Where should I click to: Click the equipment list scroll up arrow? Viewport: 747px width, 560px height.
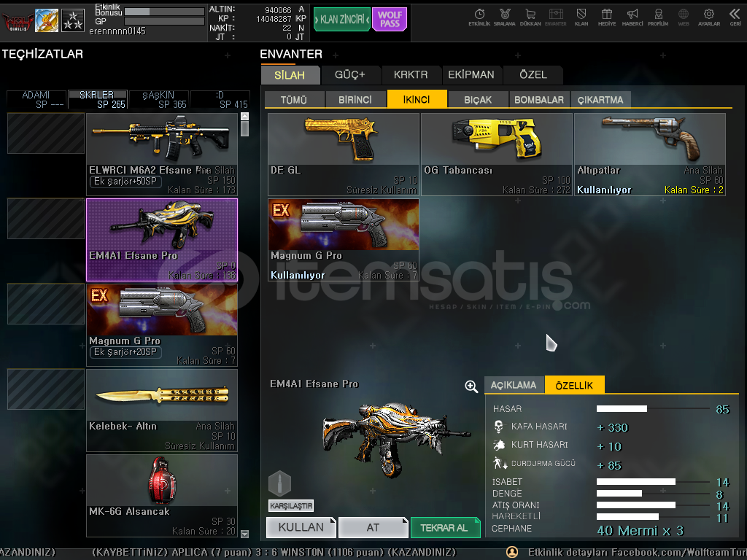pyautogui.click(x=245, y=117)
